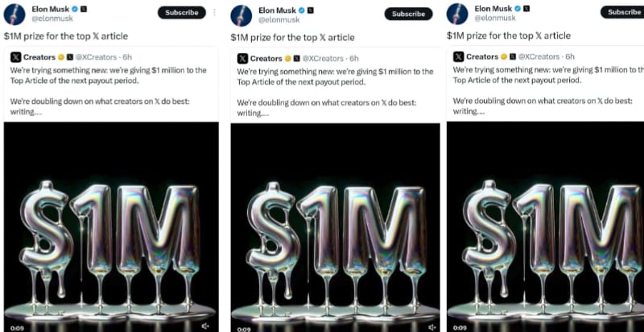Unmute the video in the leftmost post
Screen dimensions: 644x332
pos(206,326)
